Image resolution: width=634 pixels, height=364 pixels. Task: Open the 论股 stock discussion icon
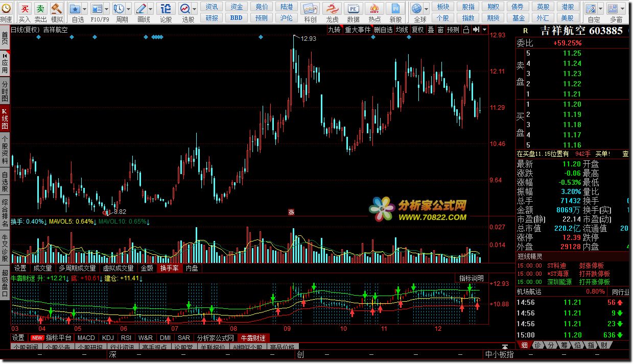tap(166, 9)
